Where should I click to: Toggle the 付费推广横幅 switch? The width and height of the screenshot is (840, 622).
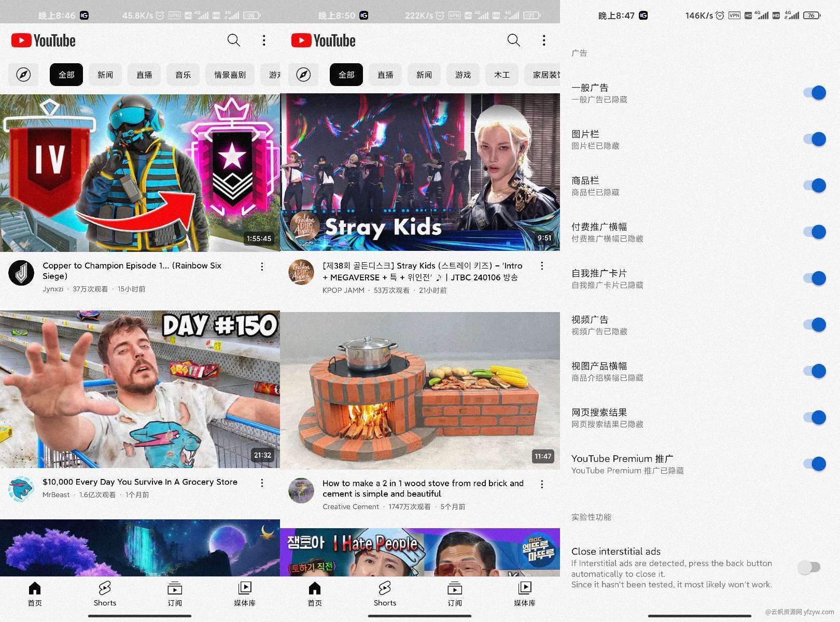point(814,232)
